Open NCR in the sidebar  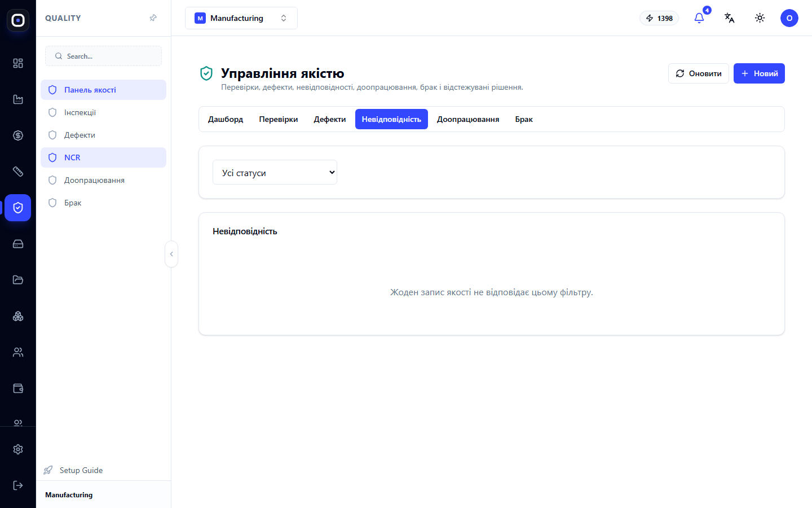(x=103, y=157)
